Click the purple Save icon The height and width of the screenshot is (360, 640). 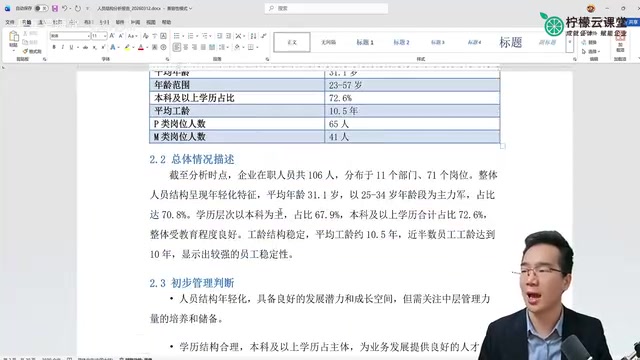point(55,8)
